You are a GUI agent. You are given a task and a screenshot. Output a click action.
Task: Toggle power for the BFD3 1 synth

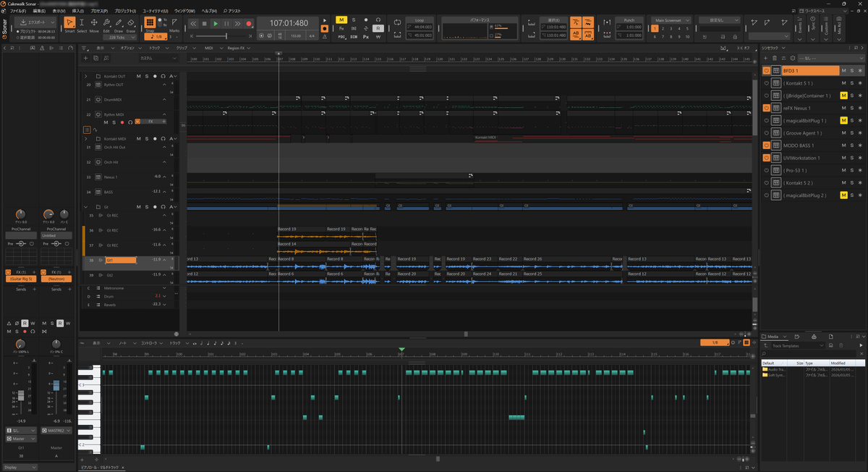767,71
